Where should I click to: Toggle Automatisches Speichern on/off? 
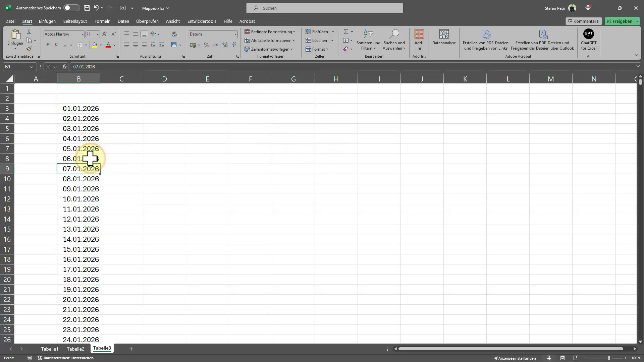(71, 8)
